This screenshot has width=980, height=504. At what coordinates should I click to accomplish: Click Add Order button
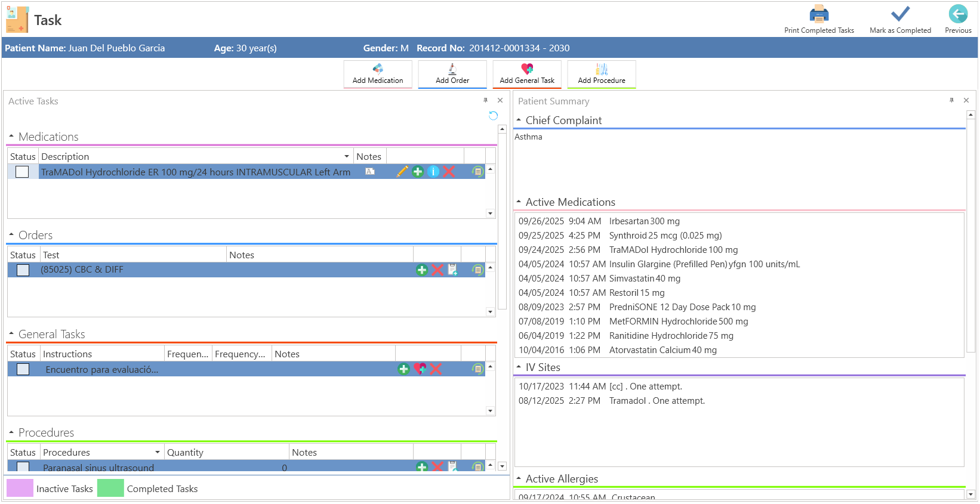(452, 74)
